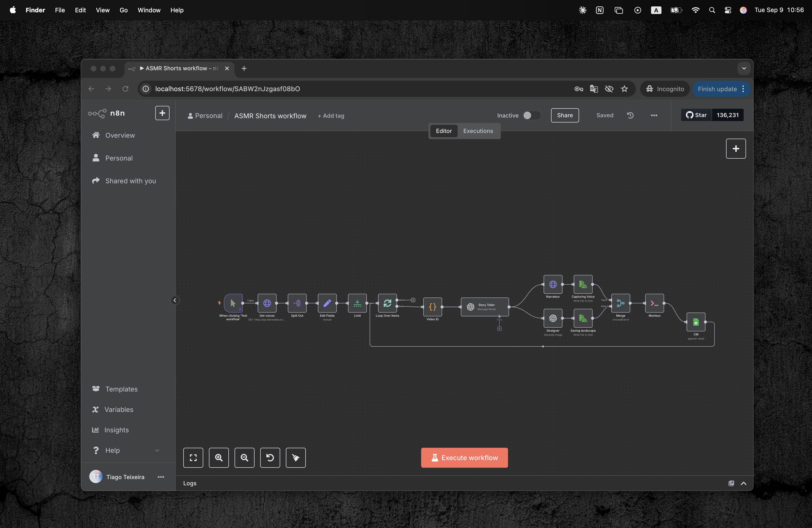812x528 pixels.
Task: Select the Get voices HTTP node
Action: (267, 303)
